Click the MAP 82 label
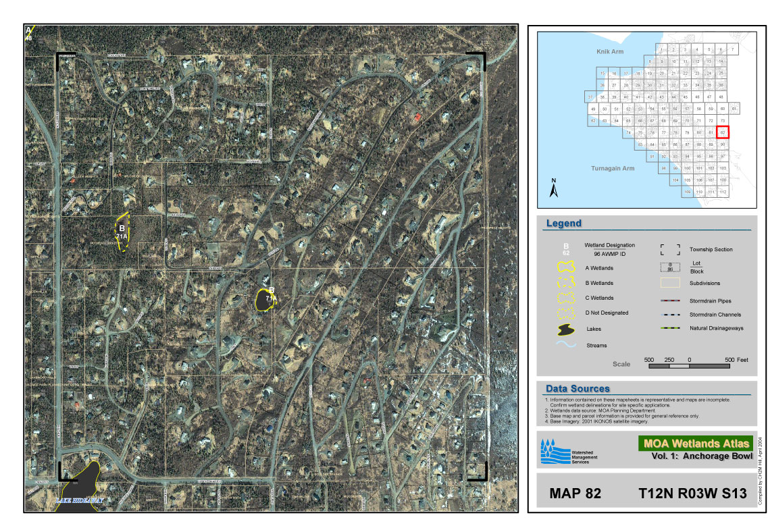The width and height of the screenshot is (768, 532). [575, 494]
